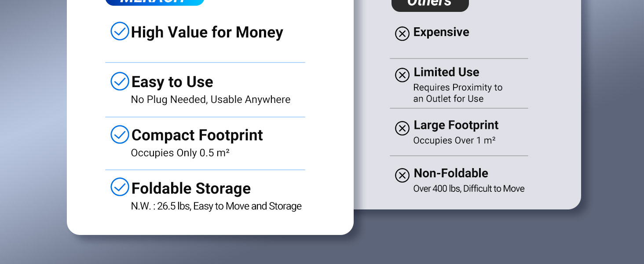Click the Foldable Storage heading
This screenshot has height=264, width=644.
(191, 188)
